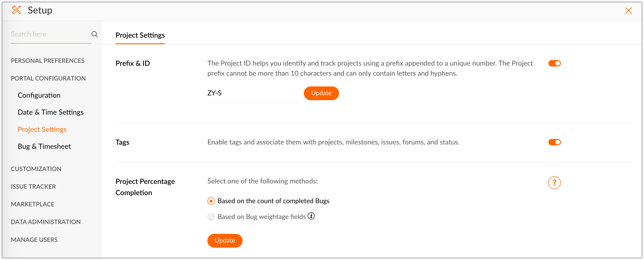Choose Based on Bug weightage fields option
Viewport: 644px width, 260px height.
(211, 217)
